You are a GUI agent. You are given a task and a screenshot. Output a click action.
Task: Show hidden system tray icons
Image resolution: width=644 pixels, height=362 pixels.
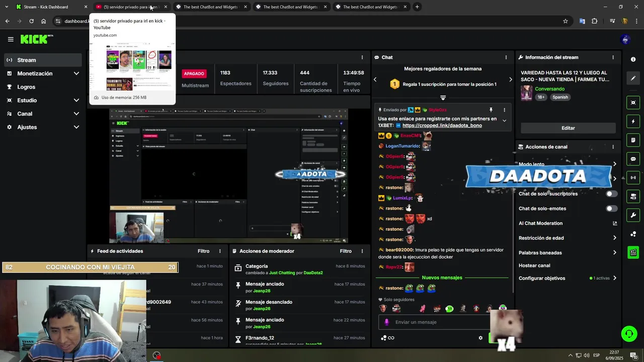tap(570, 355)
